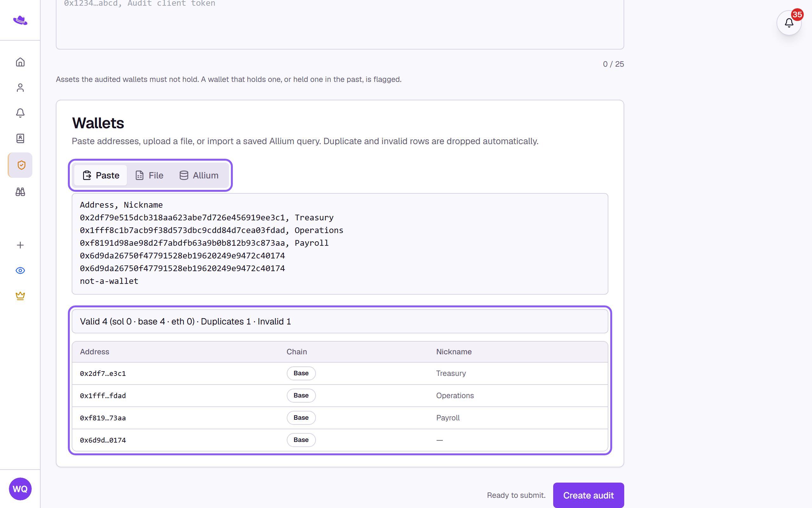Screen dimensions: 812x508
Task: Click the gold crown sidebar icon
Action: 20,296
